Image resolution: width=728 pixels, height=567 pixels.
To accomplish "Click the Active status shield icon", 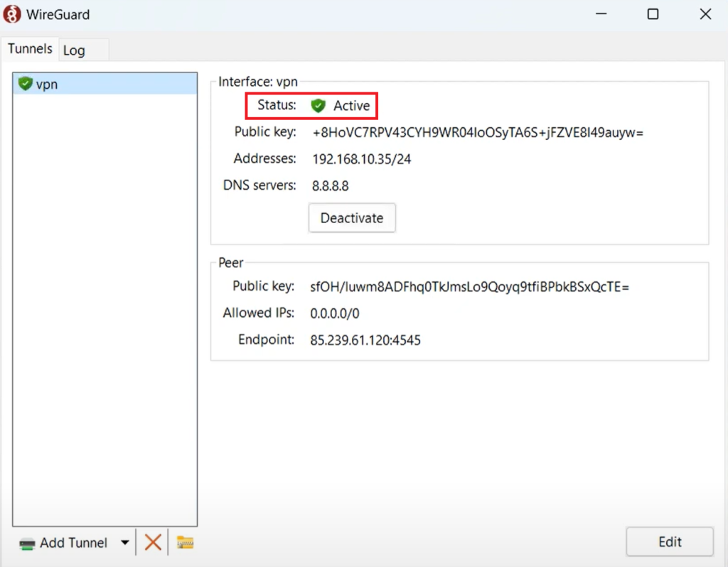I will [x=318, y=105].
